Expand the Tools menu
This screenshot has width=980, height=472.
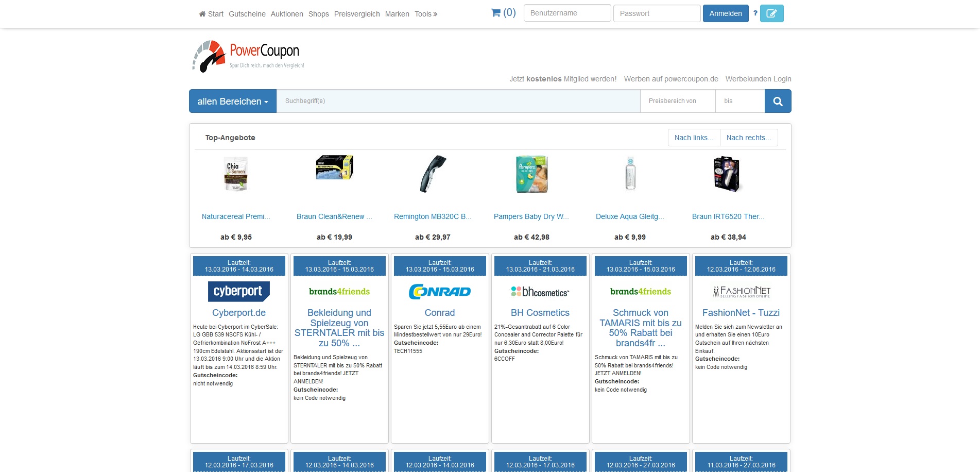coord(426,14)
